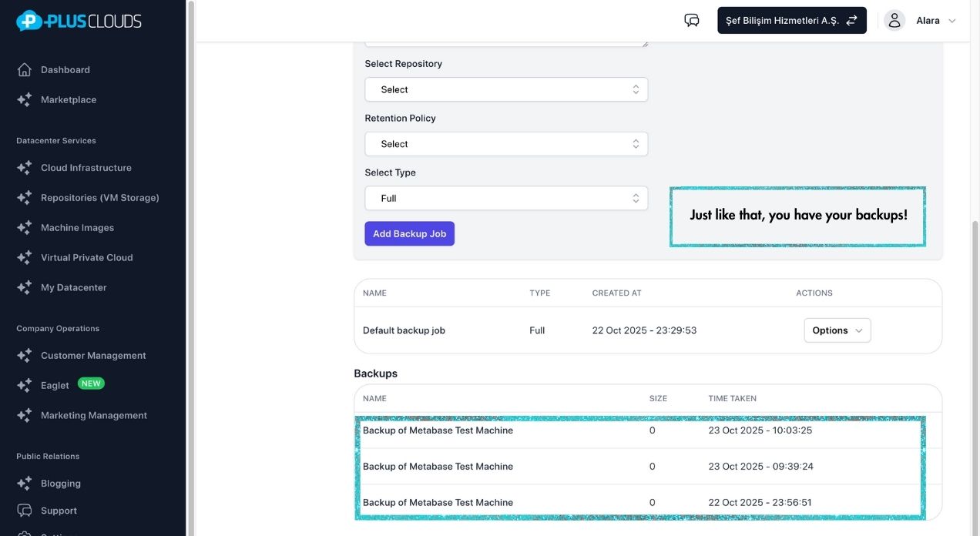Go to Repositories (VM Storage)

[x=99, y=198]
